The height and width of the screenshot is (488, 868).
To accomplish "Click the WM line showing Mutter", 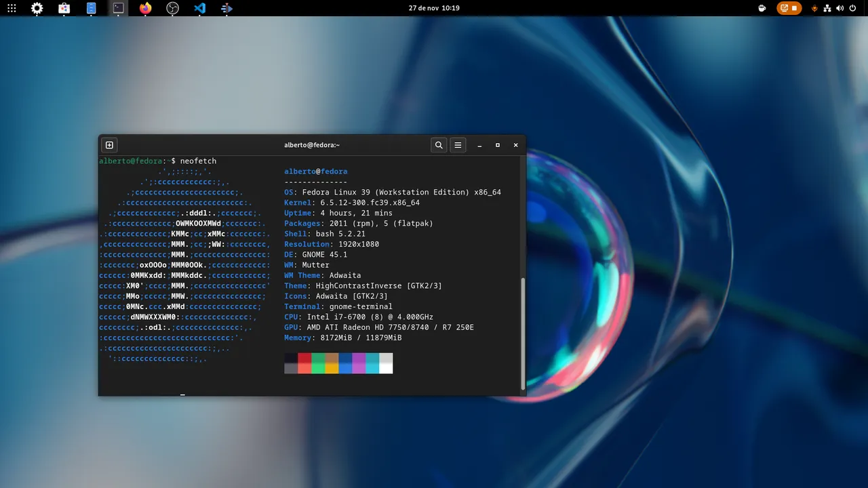I will [x=307, y=265].
